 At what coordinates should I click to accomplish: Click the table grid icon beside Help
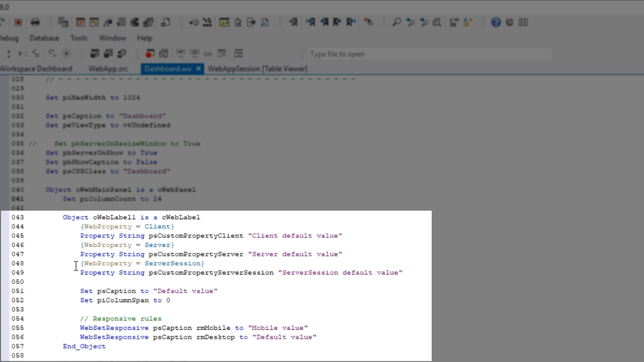[x=523, y=22]
